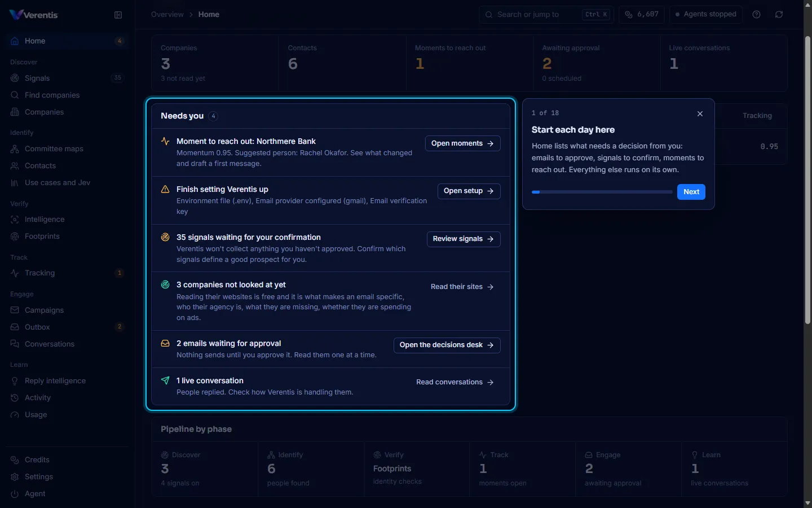
Task: Go to Signals in sidebar
Action: (68, 78)
